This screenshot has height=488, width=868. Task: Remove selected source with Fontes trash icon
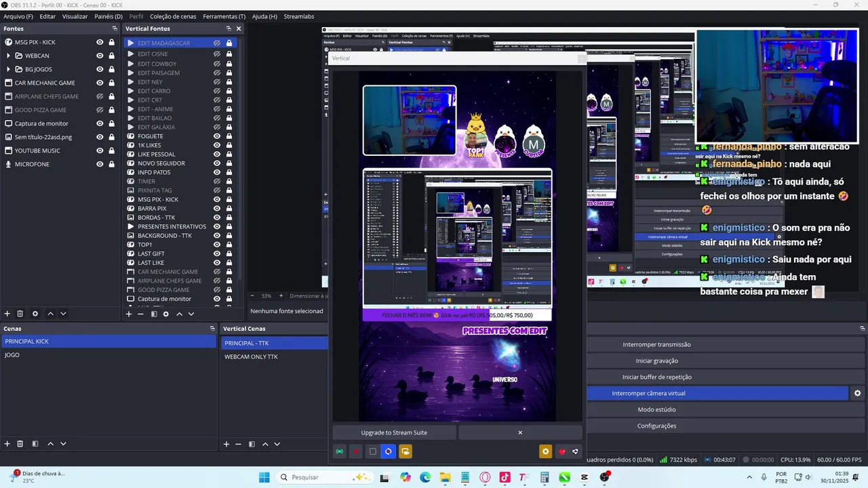pos(20,314)
